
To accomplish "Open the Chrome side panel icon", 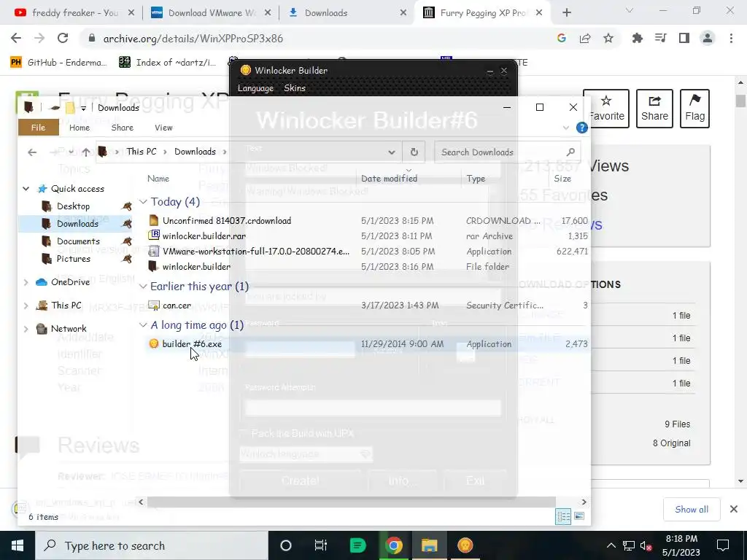I will tap(684, 38).
